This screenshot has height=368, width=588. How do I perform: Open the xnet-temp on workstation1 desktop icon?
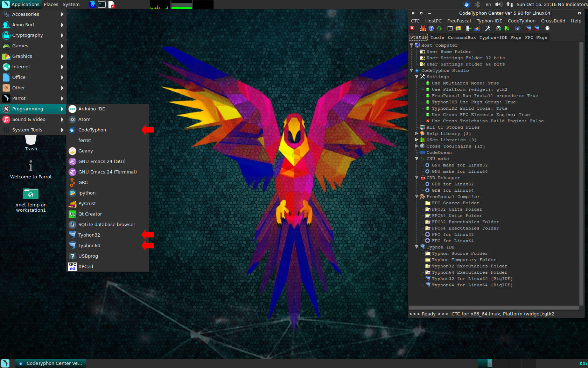[31, 200]
